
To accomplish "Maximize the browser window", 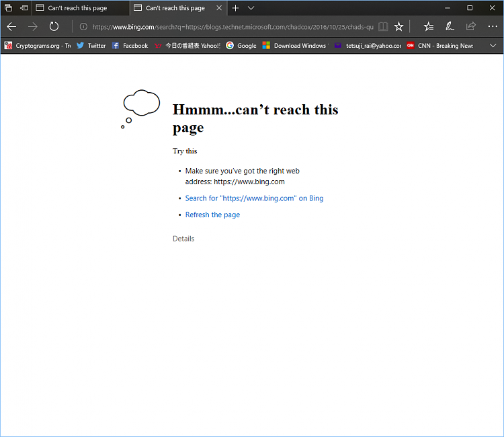I will click(470, 7).
